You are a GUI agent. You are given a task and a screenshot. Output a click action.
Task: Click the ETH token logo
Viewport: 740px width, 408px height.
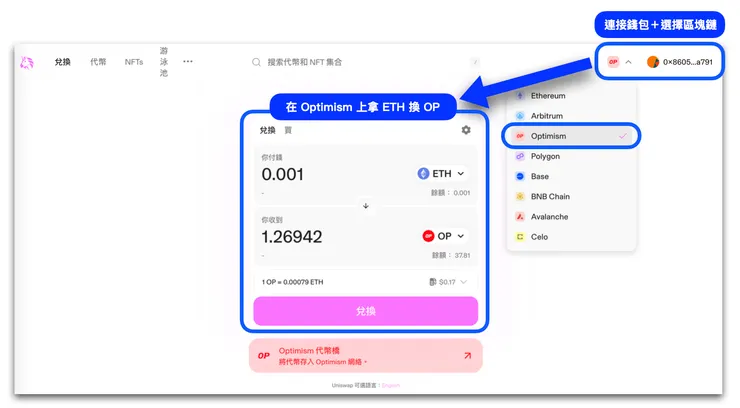pyautogui.click(x=423, y=174)
